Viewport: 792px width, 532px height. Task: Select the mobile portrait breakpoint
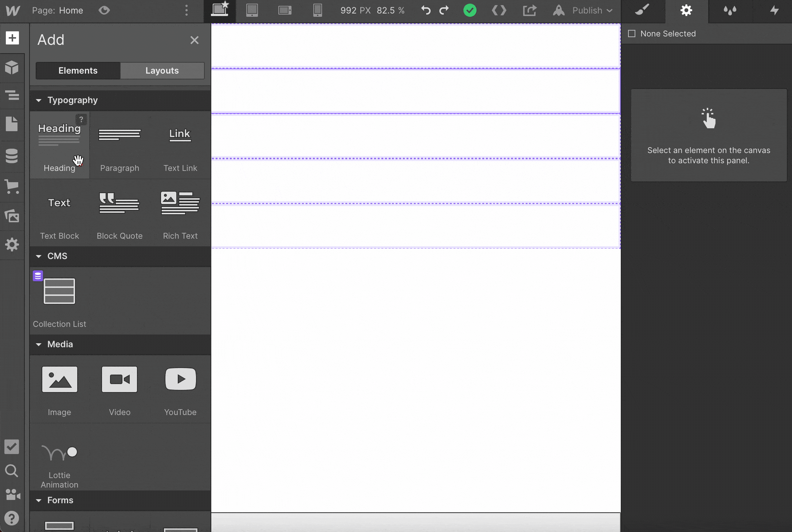point(317,10)
